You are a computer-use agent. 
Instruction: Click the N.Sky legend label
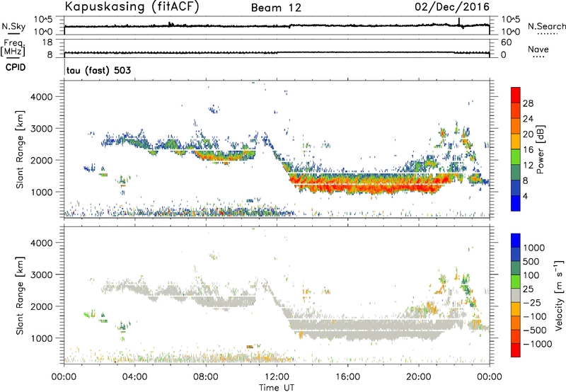[x=13, y=26]
